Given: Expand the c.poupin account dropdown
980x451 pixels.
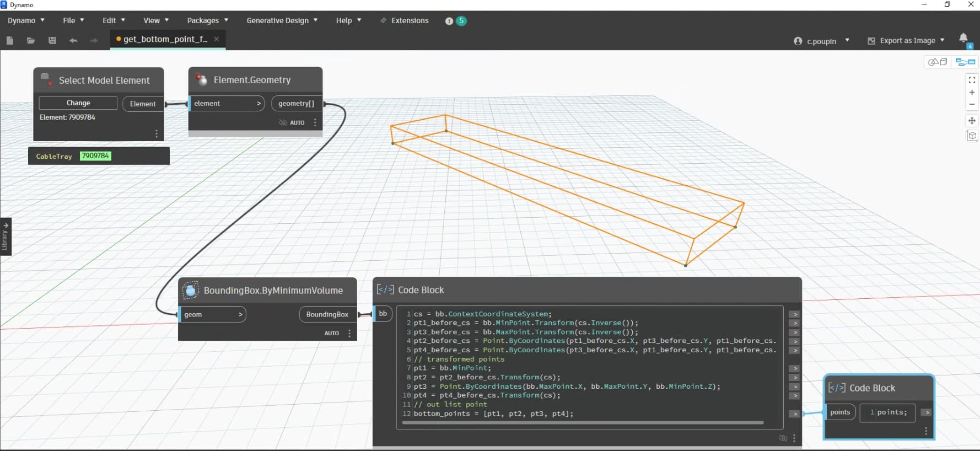Looking at the screenshot, I should pos(821,41).
